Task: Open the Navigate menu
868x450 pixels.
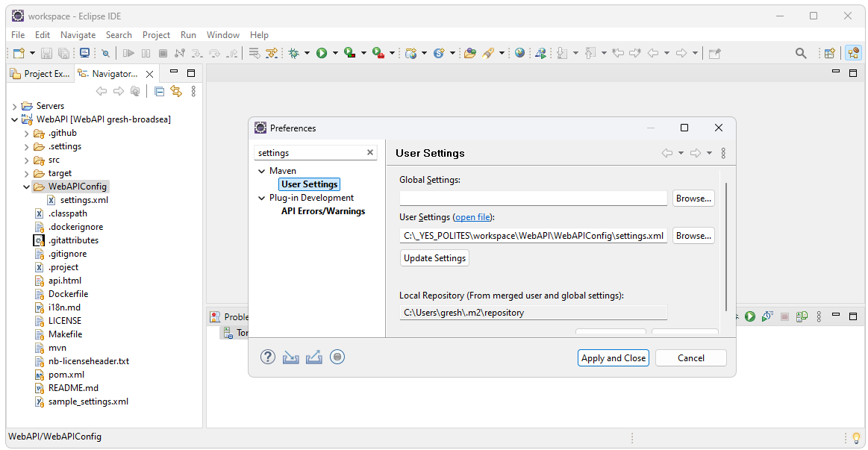Action: (x=78, y=35)
